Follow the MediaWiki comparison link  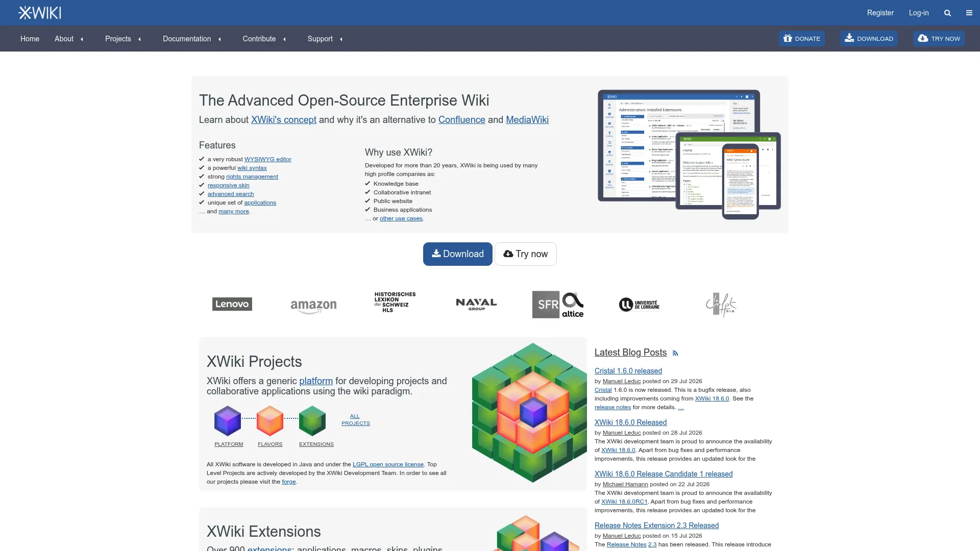[x=527, y=120]
